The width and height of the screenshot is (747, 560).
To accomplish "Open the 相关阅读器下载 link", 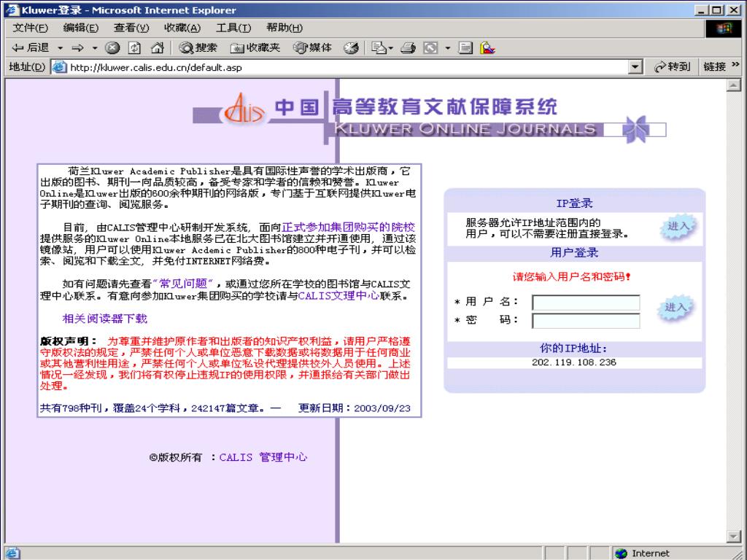I will 105,319.
